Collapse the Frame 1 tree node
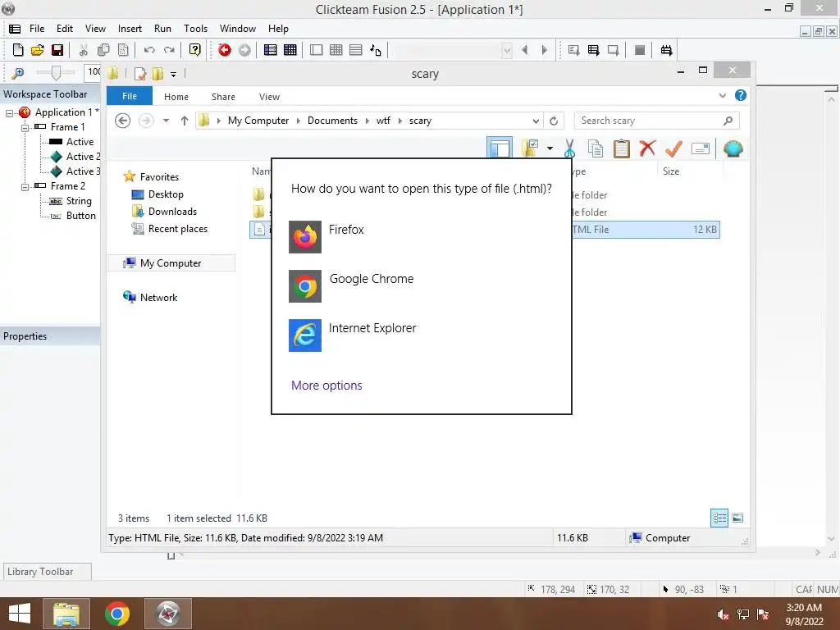The width and height of the screenshot is (840, 630). (25, 127)
